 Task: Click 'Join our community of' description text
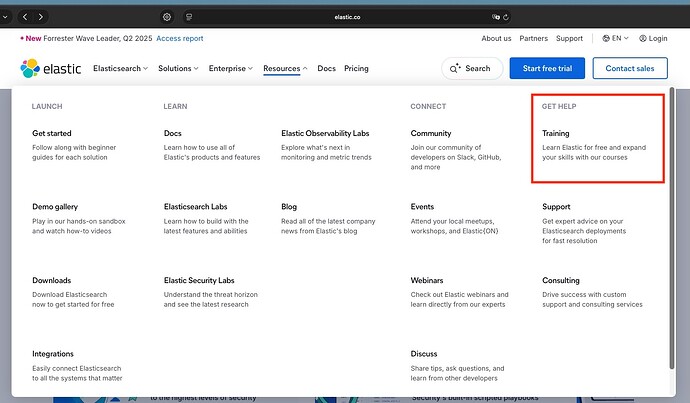[446, 147]
